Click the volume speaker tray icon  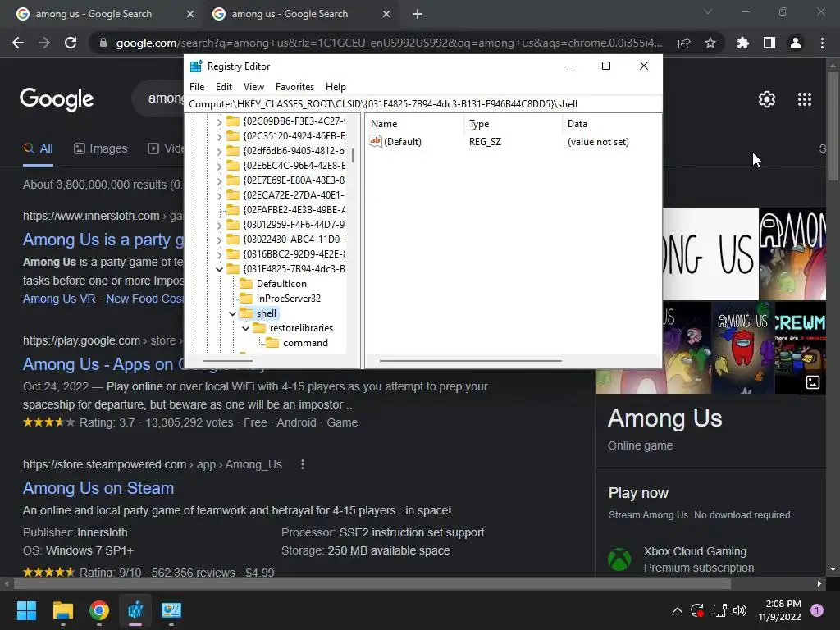740,610
